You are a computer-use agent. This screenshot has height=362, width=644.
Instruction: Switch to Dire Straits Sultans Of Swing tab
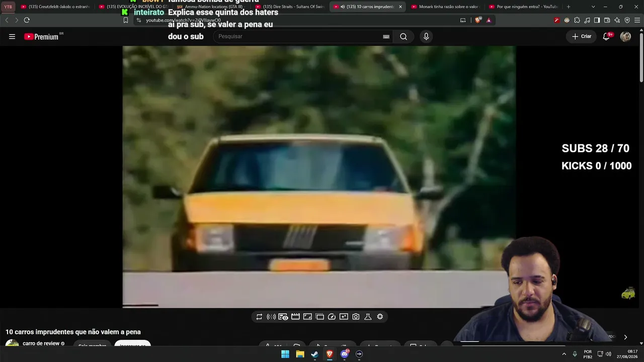[290, 7]
